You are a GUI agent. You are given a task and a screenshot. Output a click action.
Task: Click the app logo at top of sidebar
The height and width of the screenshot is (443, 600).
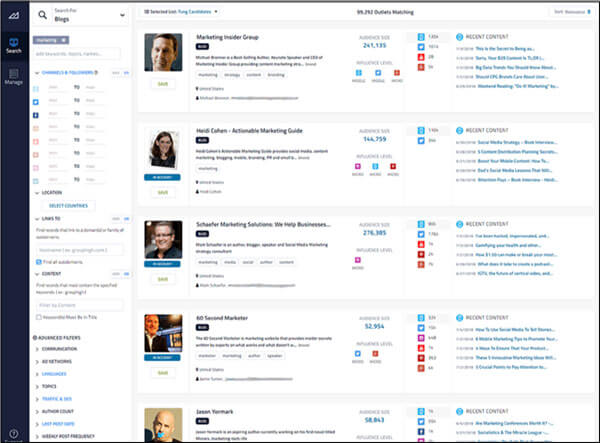[x=14, y=15]
